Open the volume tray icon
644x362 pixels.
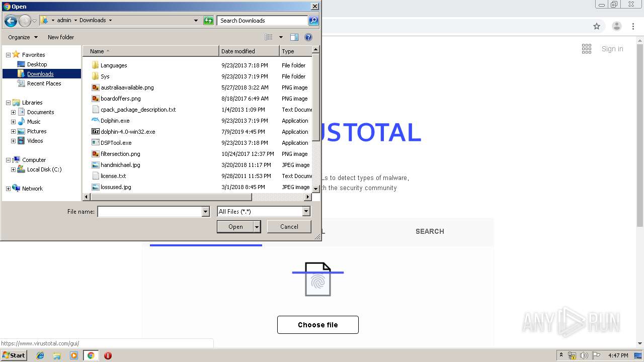pos(584,355)
